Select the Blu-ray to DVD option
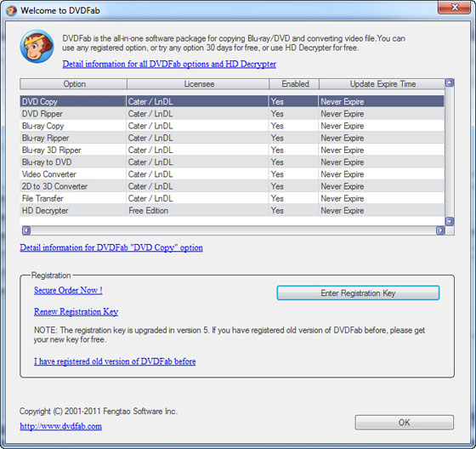Viewport: 476px width, 449px height. (x=232, y=162)
